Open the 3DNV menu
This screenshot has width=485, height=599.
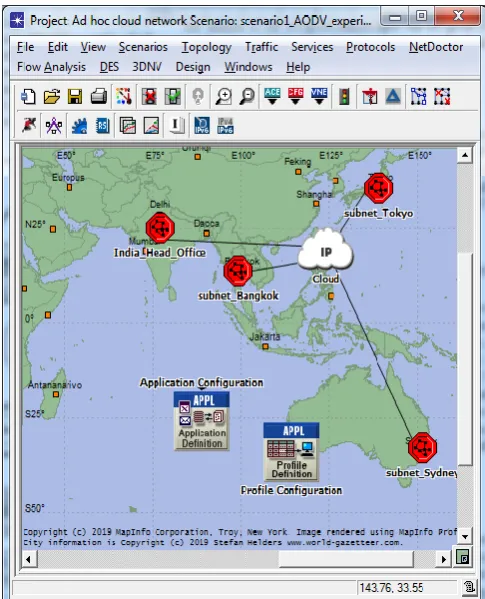pyautogui.click(x=147, y=67)
